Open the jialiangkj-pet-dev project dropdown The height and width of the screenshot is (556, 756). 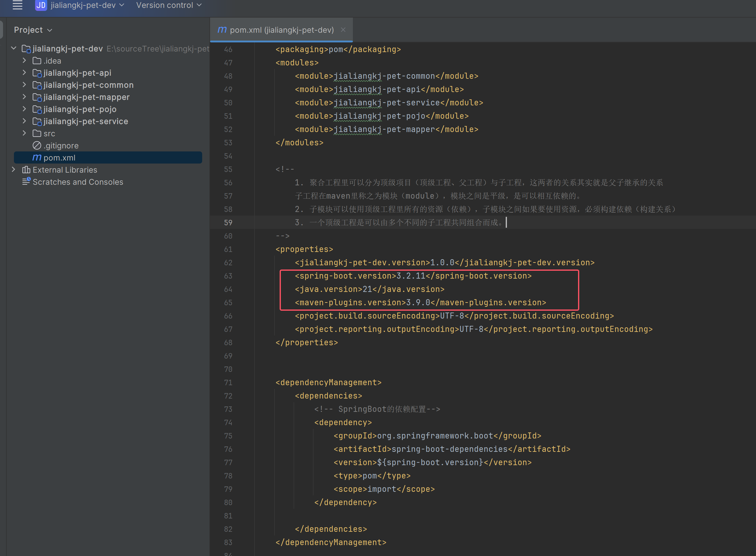click(87, 5)
